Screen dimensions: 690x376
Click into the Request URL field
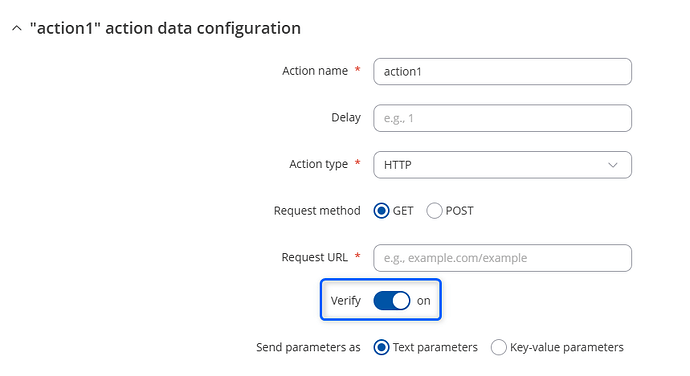(x=503, y=258)
